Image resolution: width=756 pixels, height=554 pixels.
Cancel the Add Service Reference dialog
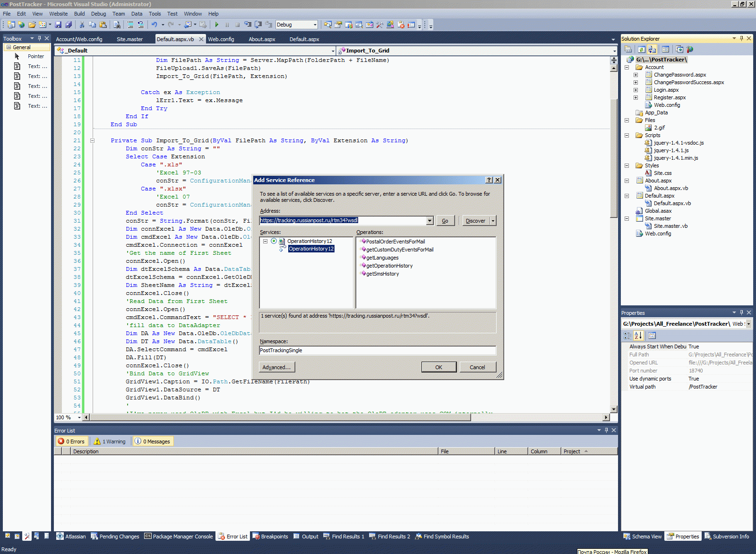click(477, 367)
